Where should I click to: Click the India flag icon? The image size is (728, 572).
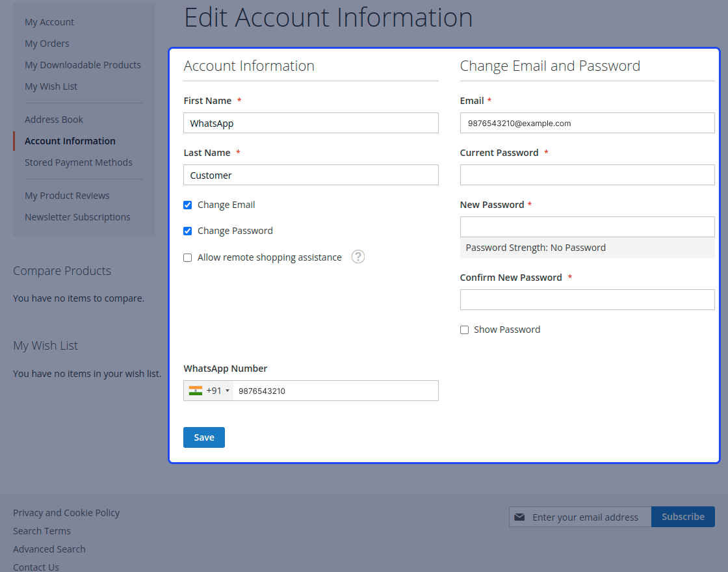196,391
